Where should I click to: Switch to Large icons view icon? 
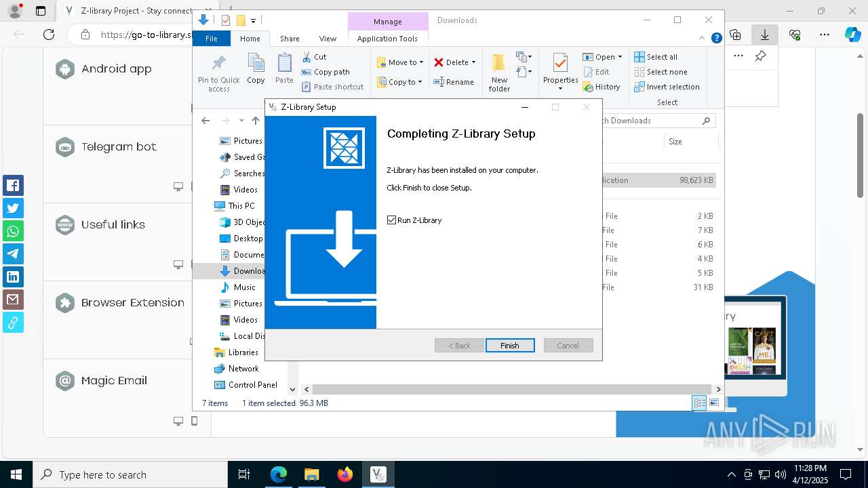click(713, 403)
